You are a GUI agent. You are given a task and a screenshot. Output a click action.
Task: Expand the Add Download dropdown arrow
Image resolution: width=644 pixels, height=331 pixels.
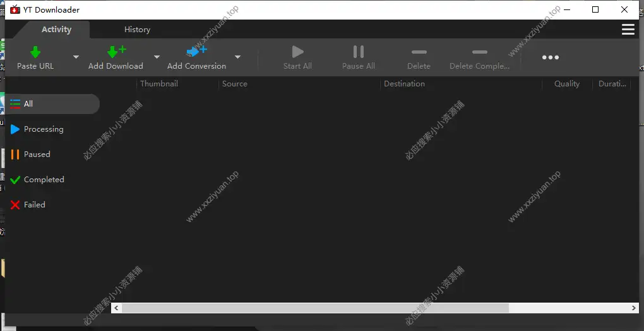pyautogui.click(x=157, y=57)
